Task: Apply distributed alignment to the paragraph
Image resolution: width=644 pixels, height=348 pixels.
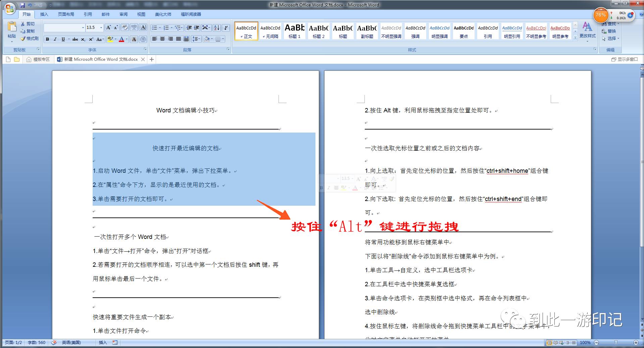Action: tap(186, 39)
